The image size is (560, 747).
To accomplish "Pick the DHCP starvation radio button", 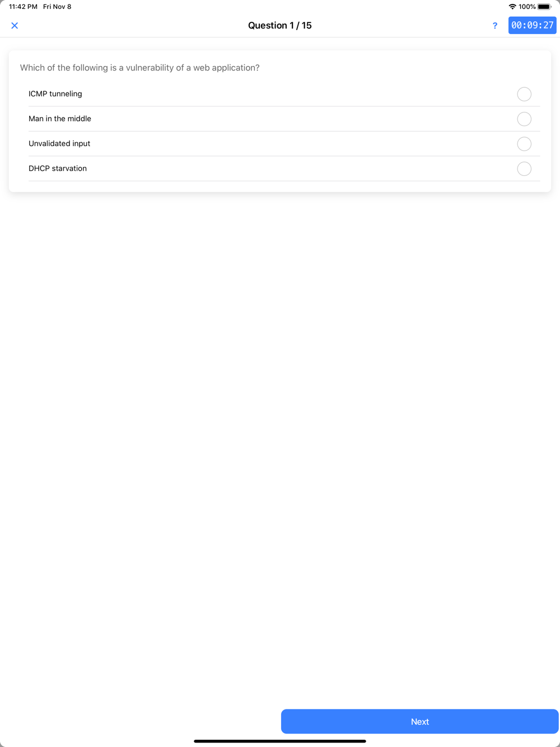I will point(524,169).
